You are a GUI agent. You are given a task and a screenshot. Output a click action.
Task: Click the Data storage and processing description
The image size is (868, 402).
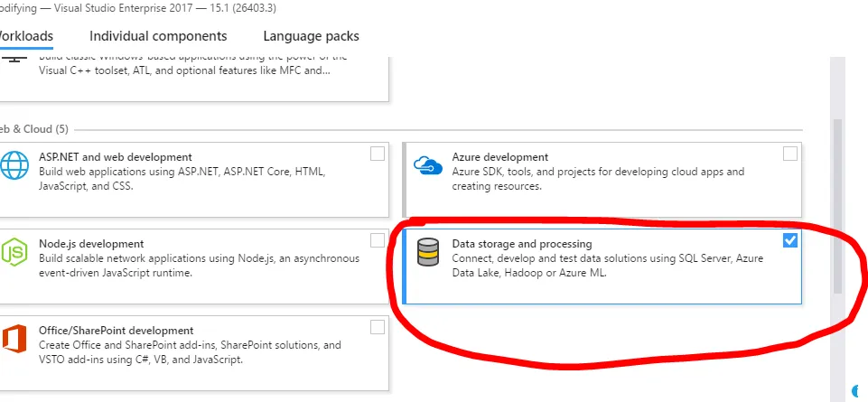click(x=607, y=265)
